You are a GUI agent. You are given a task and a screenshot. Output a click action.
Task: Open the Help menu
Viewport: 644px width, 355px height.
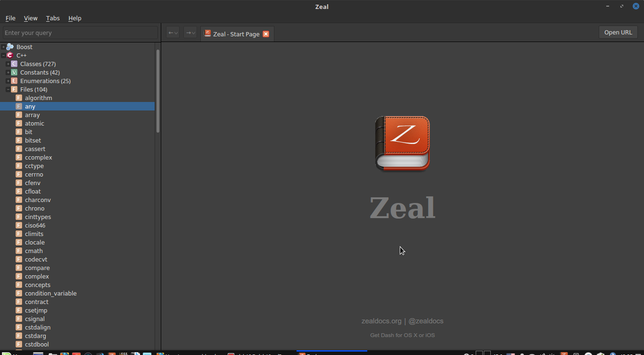pyautogui.click(x=75, y=18)
